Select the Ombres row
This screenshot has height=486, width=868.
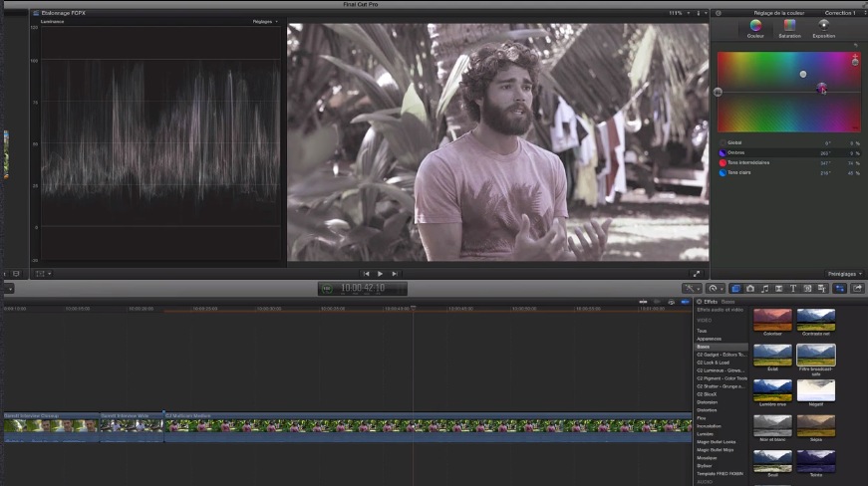789,152
